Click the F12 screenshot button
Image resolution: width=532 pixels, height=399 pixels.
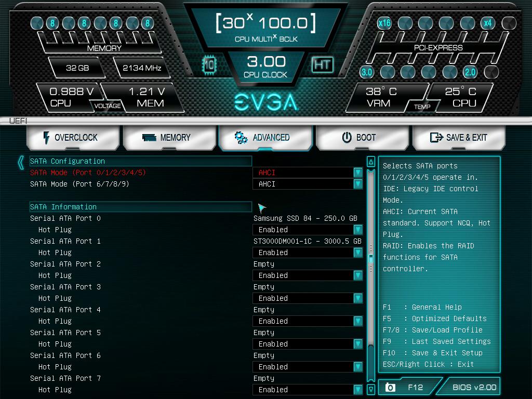(x=410, y=387)
